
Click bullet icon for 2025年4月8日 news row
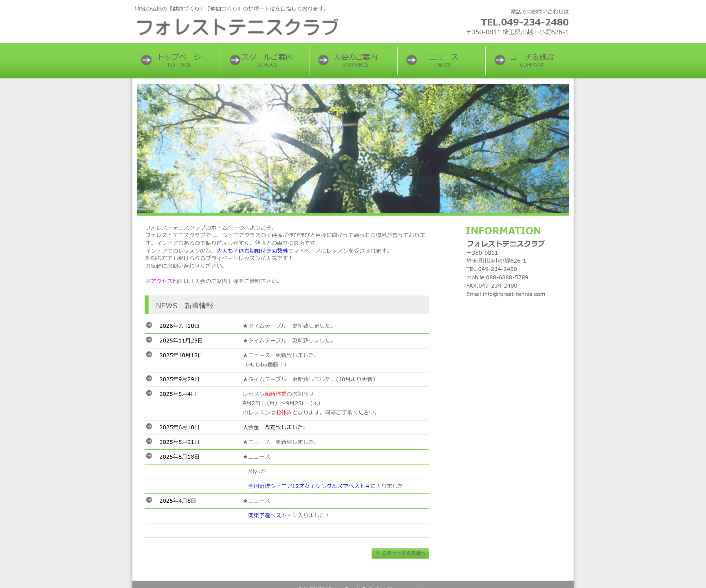pos(149,500)
